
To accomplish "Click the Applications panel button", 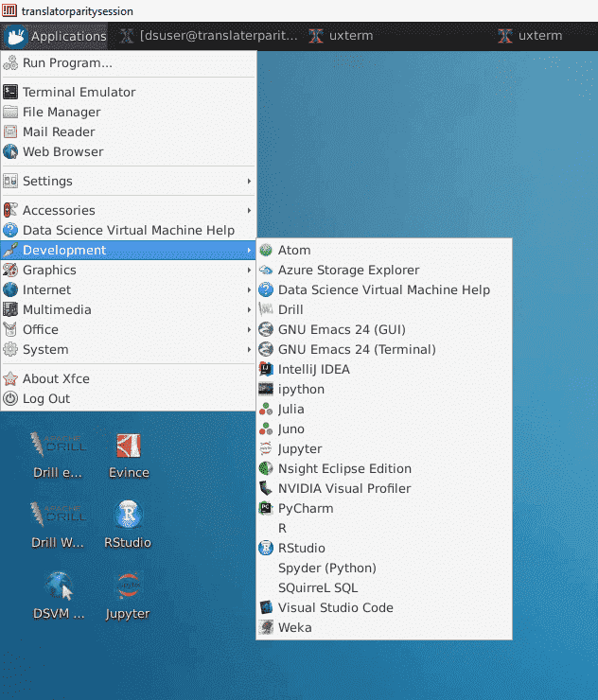I will [x=56, y=36].
